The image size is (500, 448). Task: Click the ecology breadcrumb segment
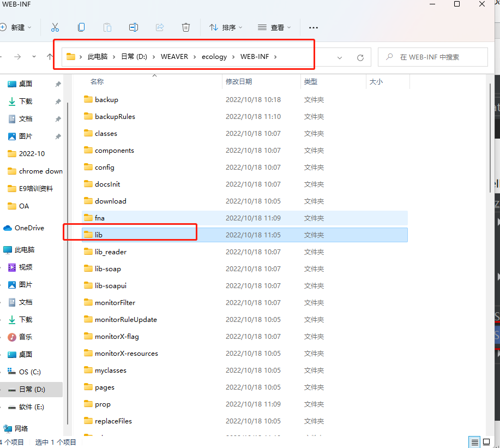point(214,57)
